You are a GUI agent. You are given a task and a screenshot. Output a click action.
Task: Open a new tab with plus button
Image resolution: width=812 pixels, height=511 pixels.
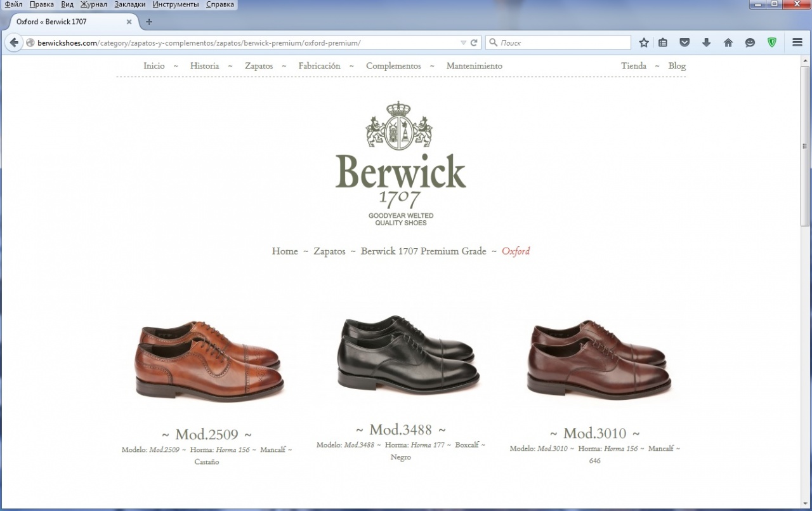pyautogui.click(x=149, y=22)
